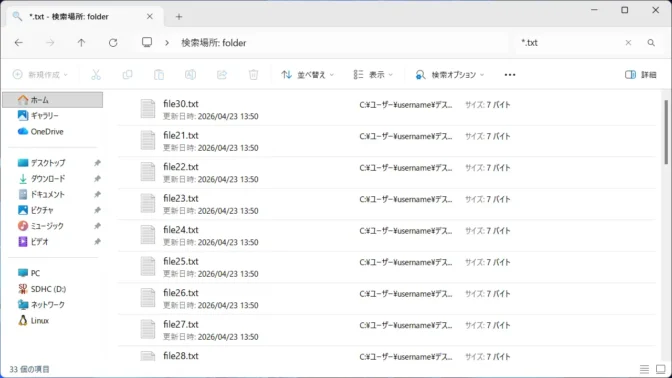Select file27.txt in results

pyautogui.click(x=387, y=330)
